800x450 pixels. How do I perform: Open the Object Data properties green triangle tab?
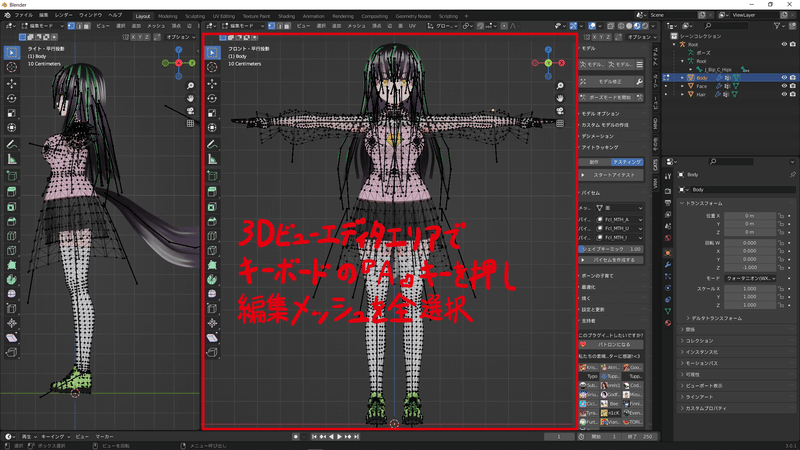[x=668, y=311]
